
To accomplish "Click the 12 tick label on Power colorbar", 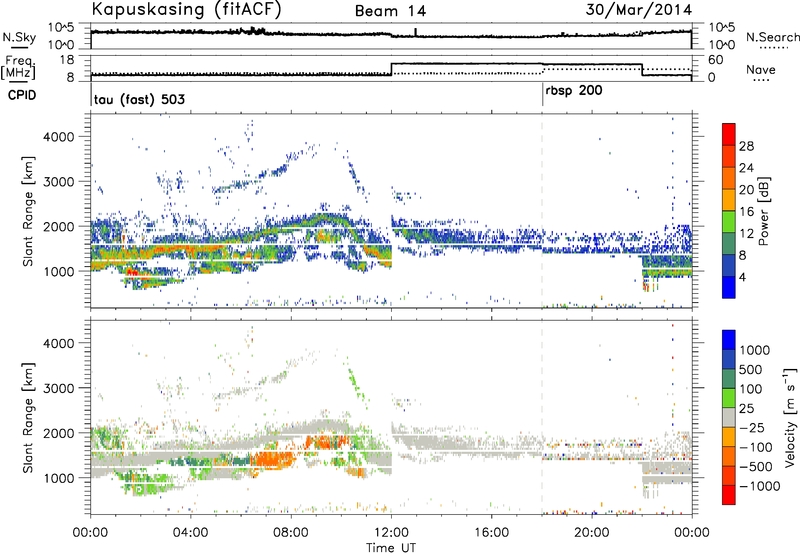I will (746, 234).
